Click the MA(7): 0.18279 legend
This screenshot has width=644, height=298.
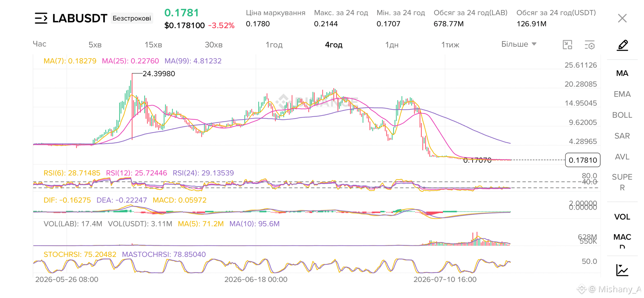point(70,61)
